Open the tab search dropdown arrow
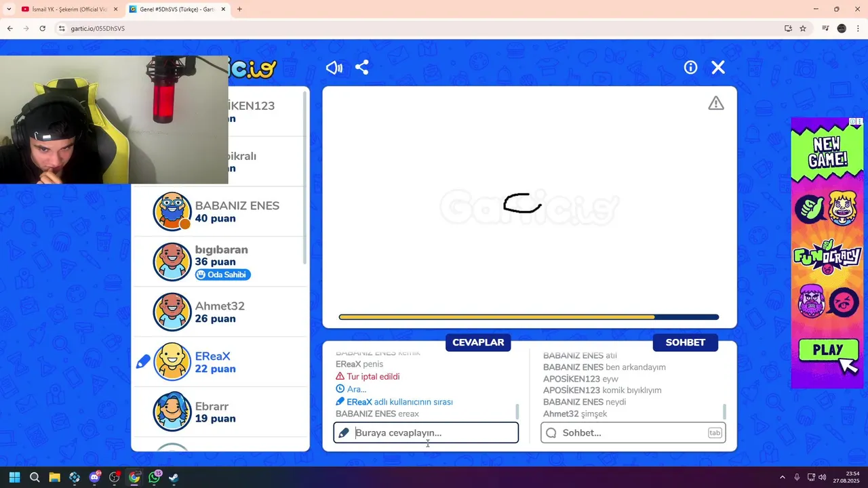The height and width of the screenshot is (488, 868). pyautogui.click(x=9, y=9)
